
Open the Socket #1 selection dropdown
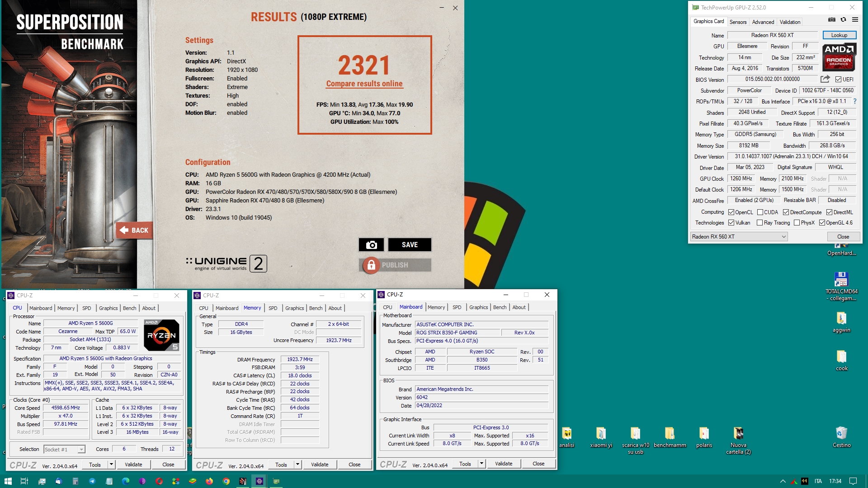64,449
